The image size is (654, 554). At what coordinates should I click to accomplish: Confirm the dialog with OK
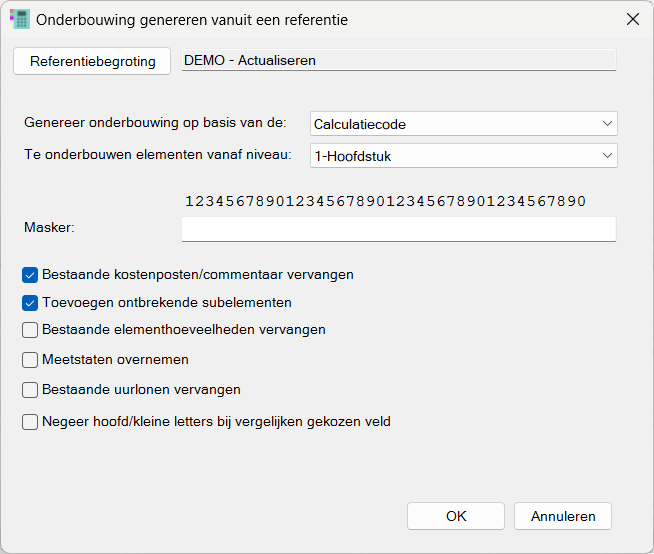pos(456,516)
